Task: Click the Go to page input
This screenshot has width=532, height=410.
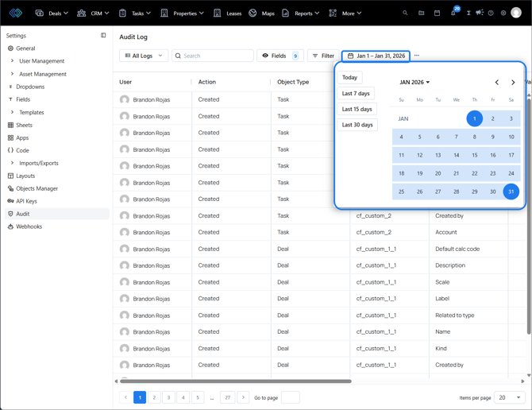Action: tap(291, 397)
